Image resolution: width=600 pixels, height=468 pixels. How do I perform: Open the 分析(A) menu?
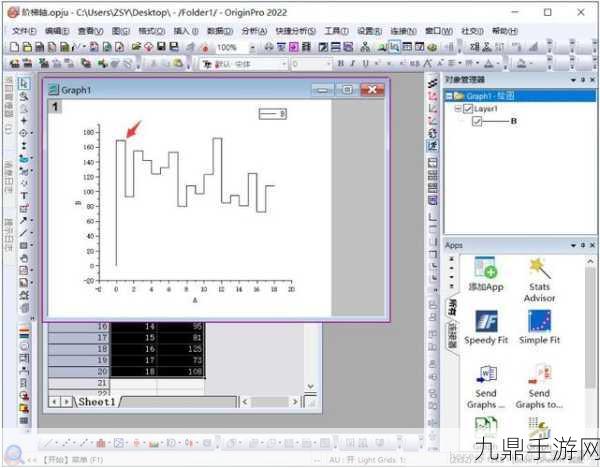254,31
